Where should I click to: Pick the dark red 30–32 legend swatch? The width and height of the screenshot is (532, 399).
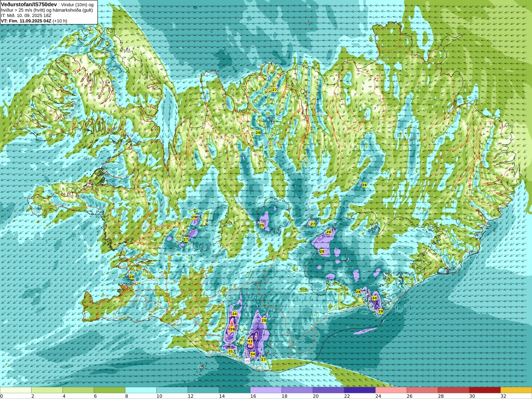485,390
